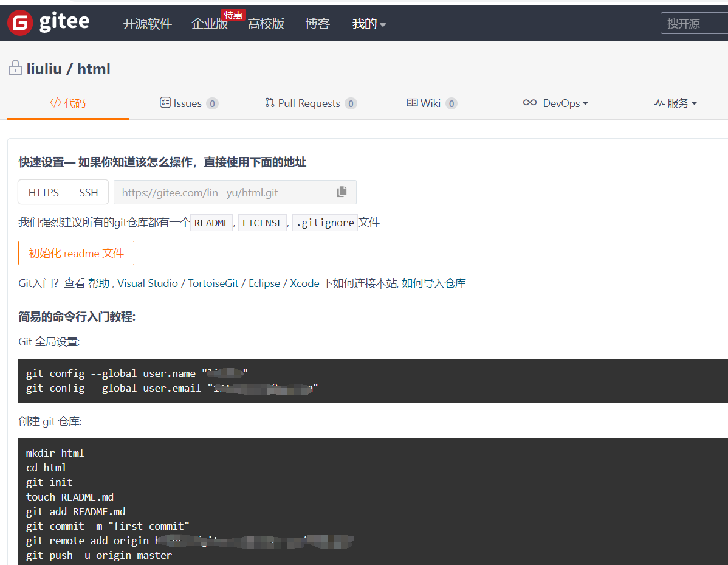Click the 服务 pulse icon
This screenshot has width=728, height=565.
coord(659,103)
